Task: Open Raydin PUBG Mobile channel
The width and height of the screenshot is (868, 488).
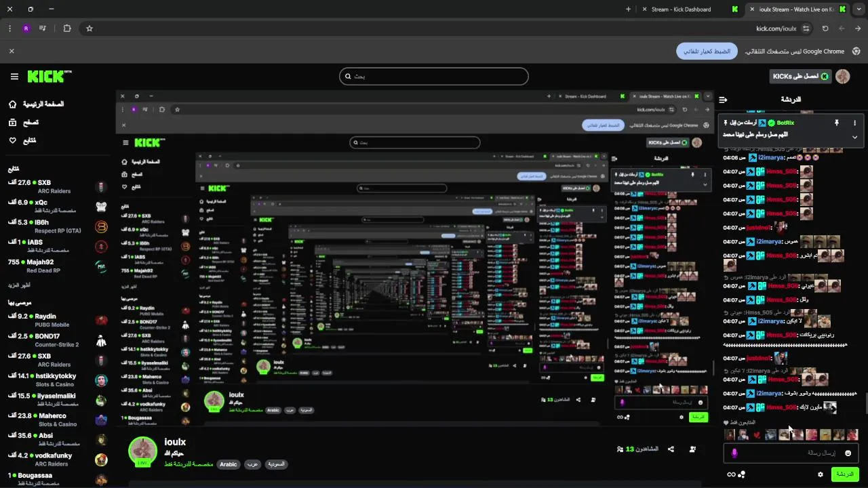Action: 58,320
